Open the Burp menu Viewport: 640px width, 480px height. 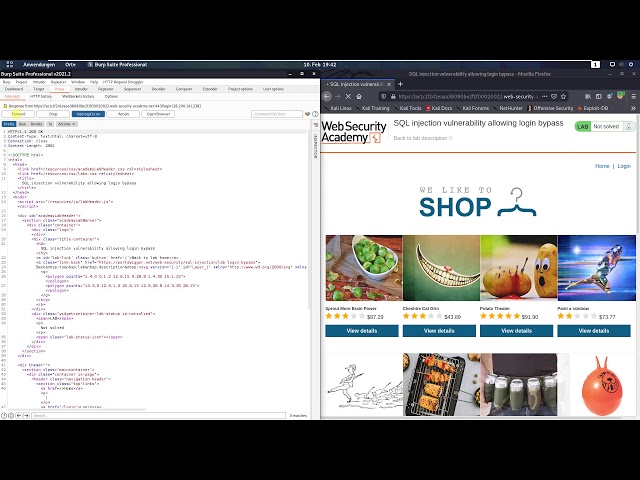[x=7, y=82]
